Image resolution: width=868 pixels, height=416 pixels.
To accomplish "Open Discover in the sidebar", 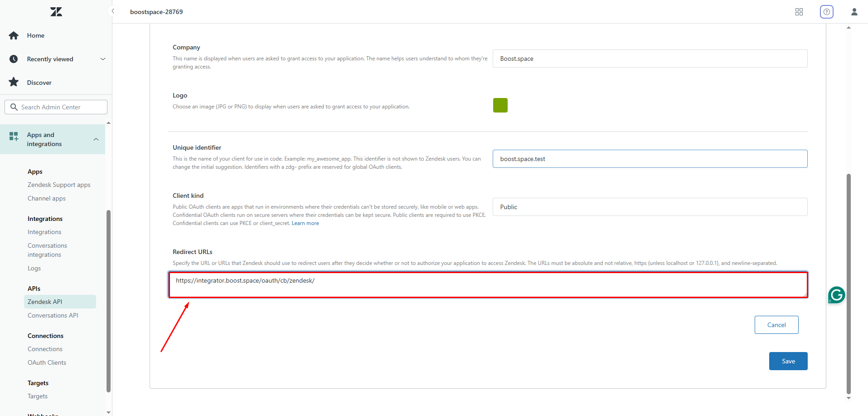I will coord(39,83).
